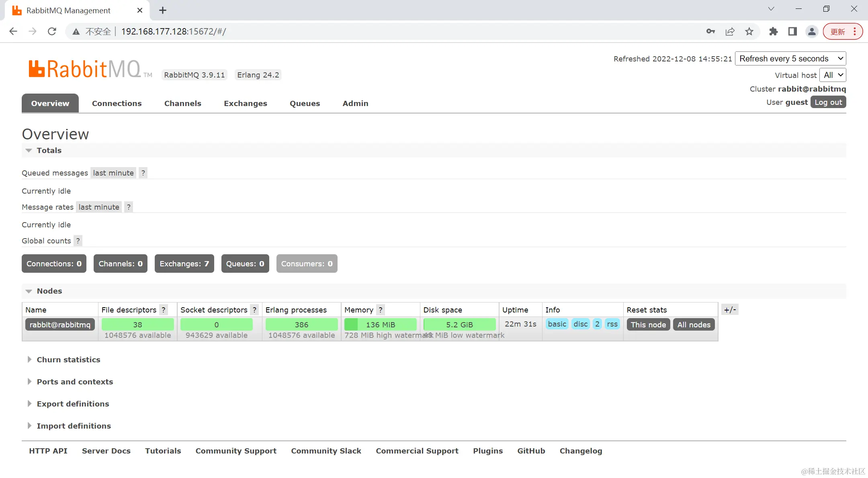Image resolution: width=868 pixels, height=478 pixels.
Task: Click the RabbitMQ logo
Action: (90, 69)
